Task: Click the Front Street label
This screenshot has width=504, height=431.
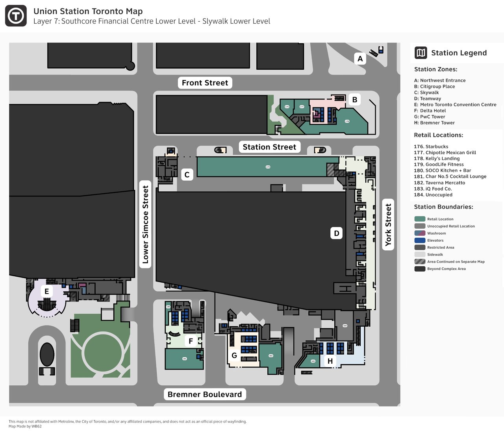Action: (205, 83)
